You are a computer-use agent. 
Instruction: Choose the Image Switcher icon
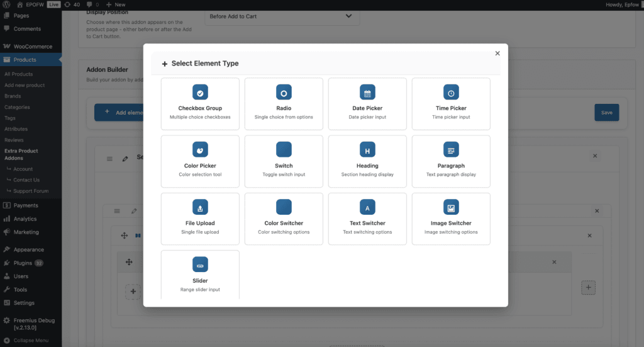tap(451, 208)
